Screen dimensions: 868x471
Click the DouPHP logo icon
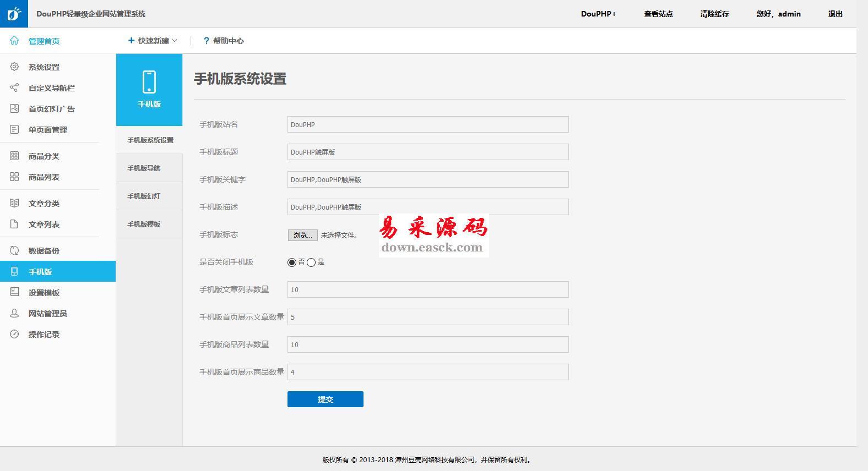coord(14,14)
